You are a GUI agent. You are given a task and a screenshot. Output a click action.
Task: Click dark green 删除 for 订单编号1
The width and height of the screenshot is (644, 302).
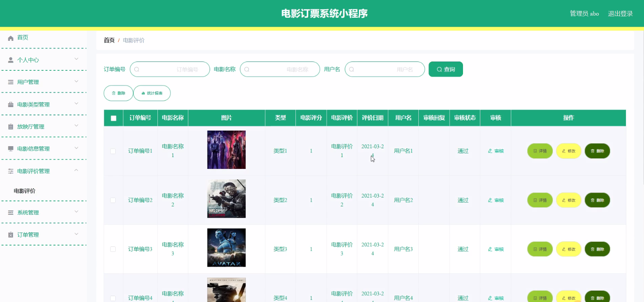(x=597, y=151)
